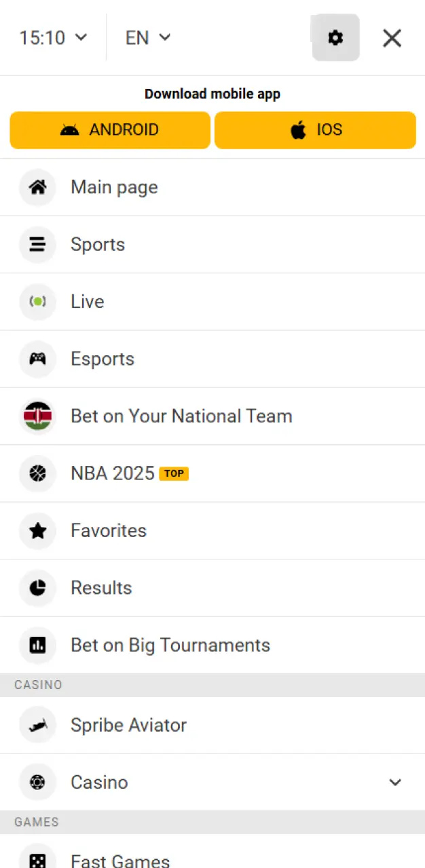
Task: Open the EN language dropdown
Action: point(148,38)
